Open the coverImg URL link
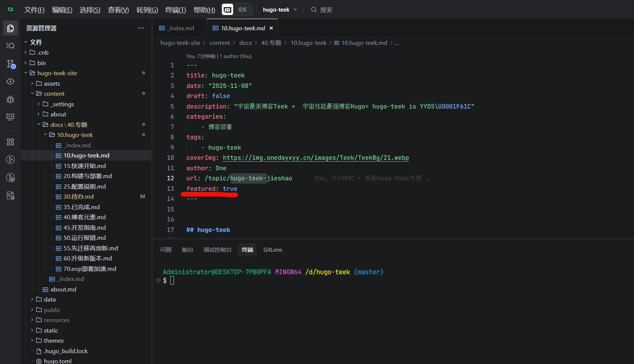634x364 pixels. click(316, 158)
